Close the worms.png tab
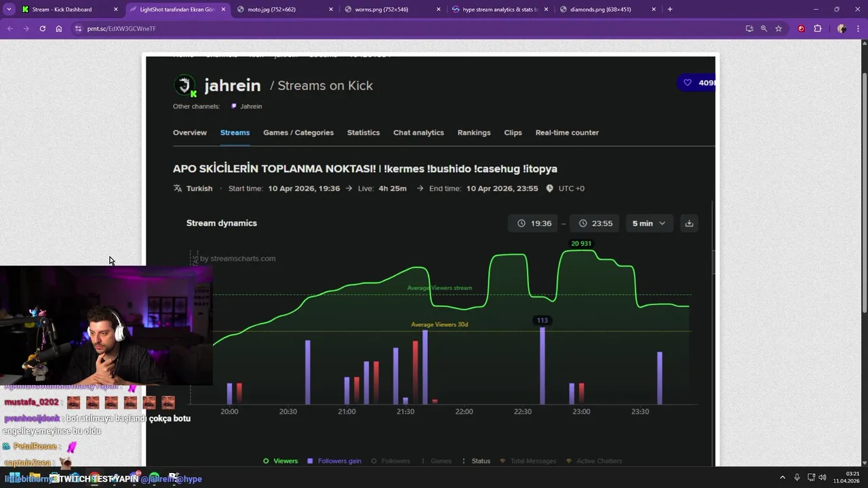 (439, 9)
